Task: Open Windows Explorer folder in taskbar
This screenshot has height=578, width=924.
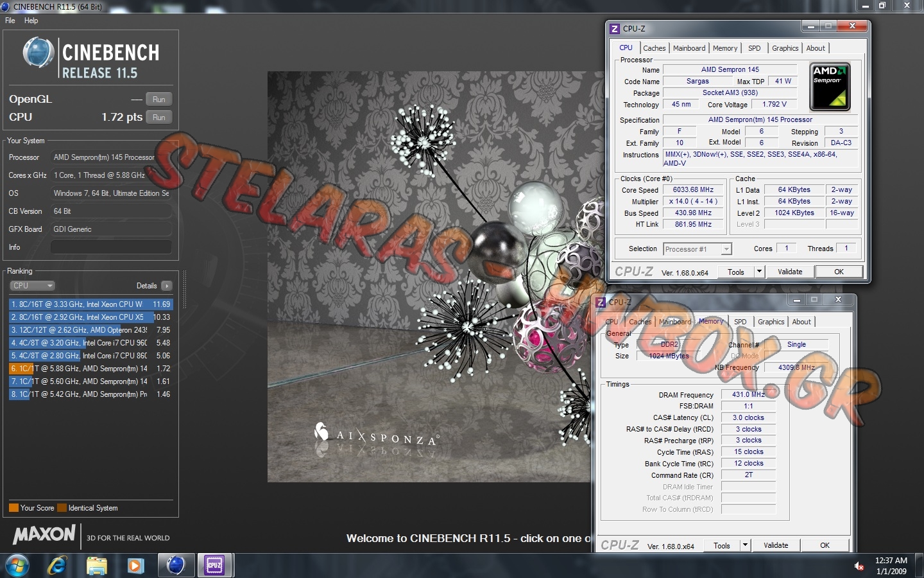Action: click(96, 565)
